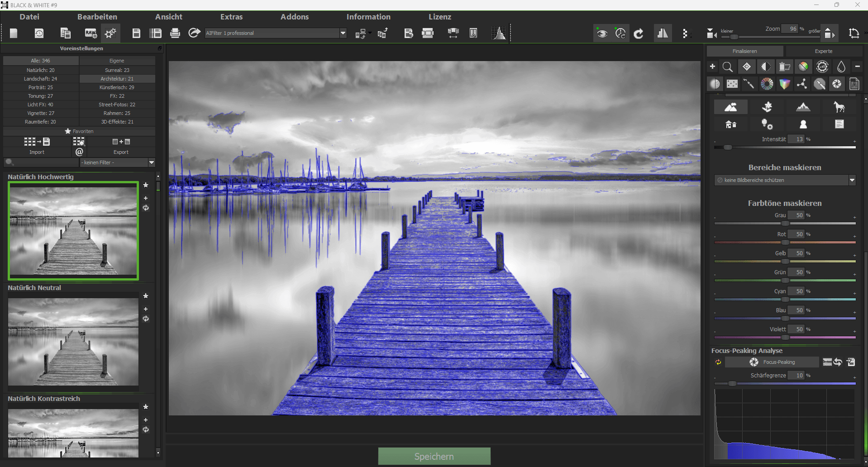Open the Datei menu
Screen dimensions: 868x467
coord(29,17)
